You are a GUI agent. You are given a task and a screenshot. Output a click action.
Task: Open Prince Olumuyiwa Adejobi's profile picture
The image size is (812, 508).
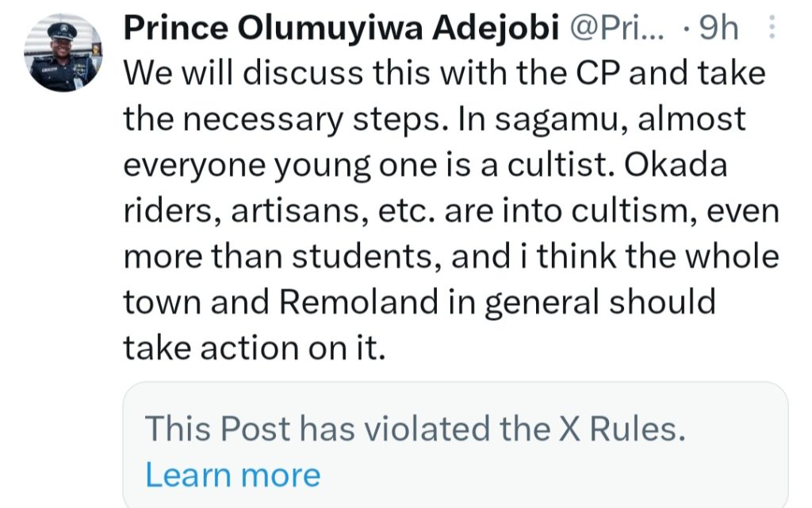[62, 52]
